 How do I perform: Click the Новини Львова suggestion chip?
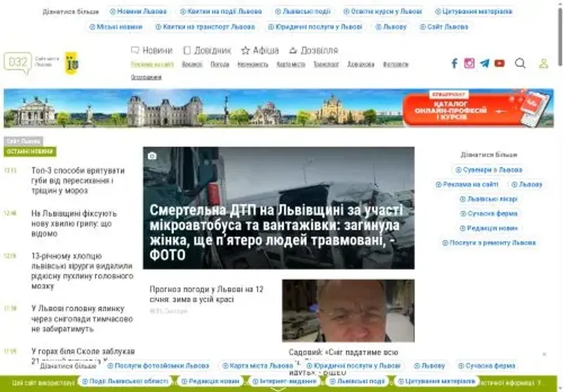point(138,11)
